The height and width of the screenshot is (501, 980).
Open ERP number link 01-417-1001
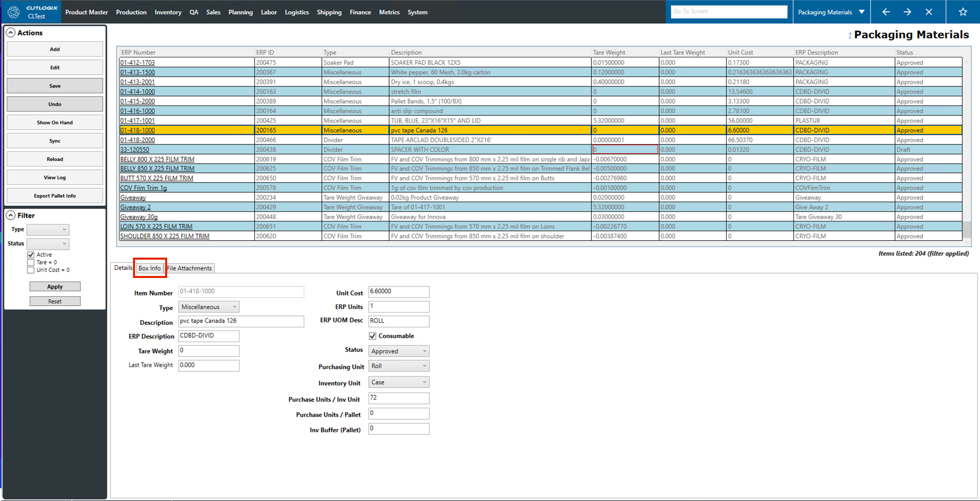tap(138, 121)
